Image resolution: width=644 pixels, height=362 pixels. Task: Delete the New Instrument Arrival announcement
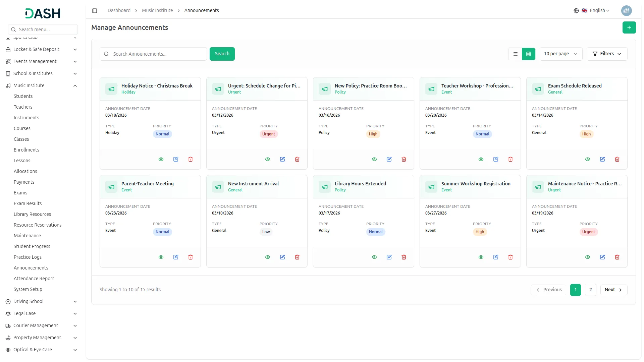297,257
